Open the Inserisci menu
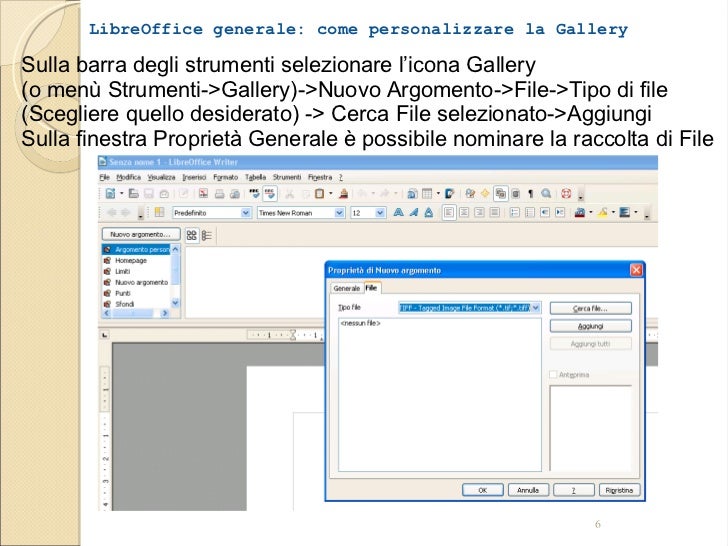 coord(194,177)
